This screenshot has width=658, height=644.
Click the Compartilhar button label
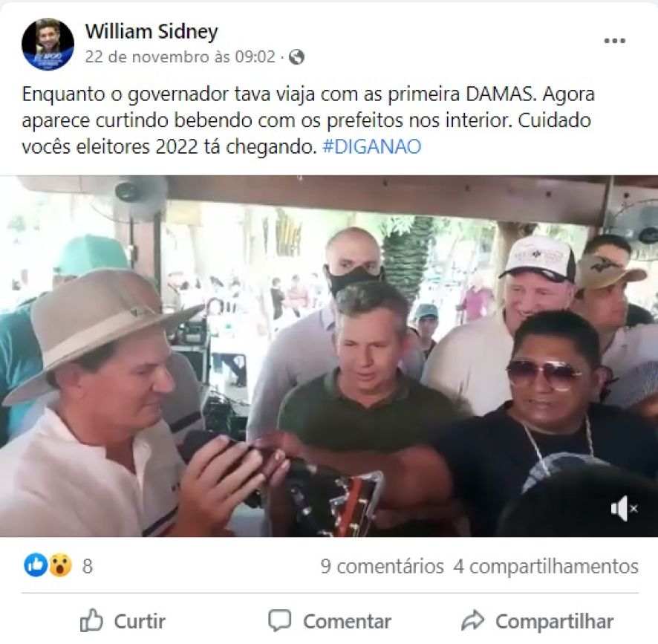[554, 622]
